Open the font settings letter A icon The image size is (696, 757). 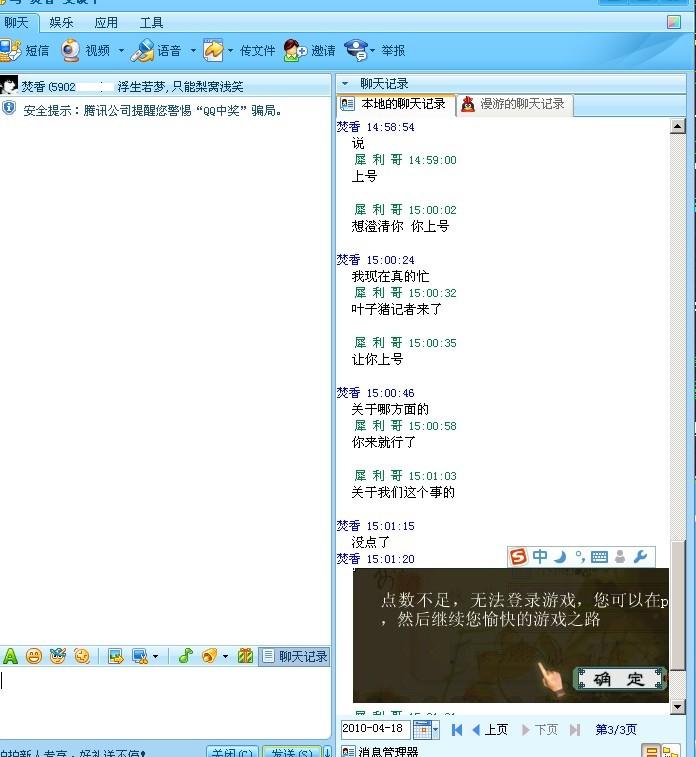click(11, 656)
